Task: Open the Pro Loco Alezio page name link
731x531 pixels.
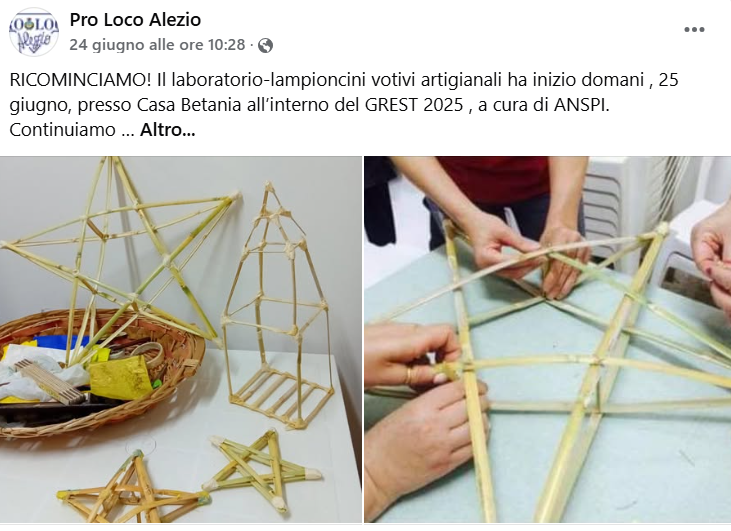Action: [135, 20]
